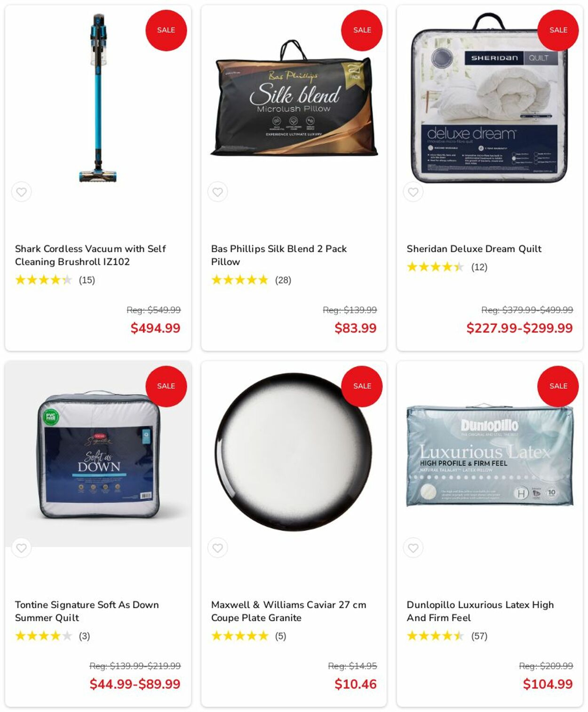The image size is (588, 712).
Task: Wishlist the Tontine Soft As Down quilt
Action: point(22,548)
